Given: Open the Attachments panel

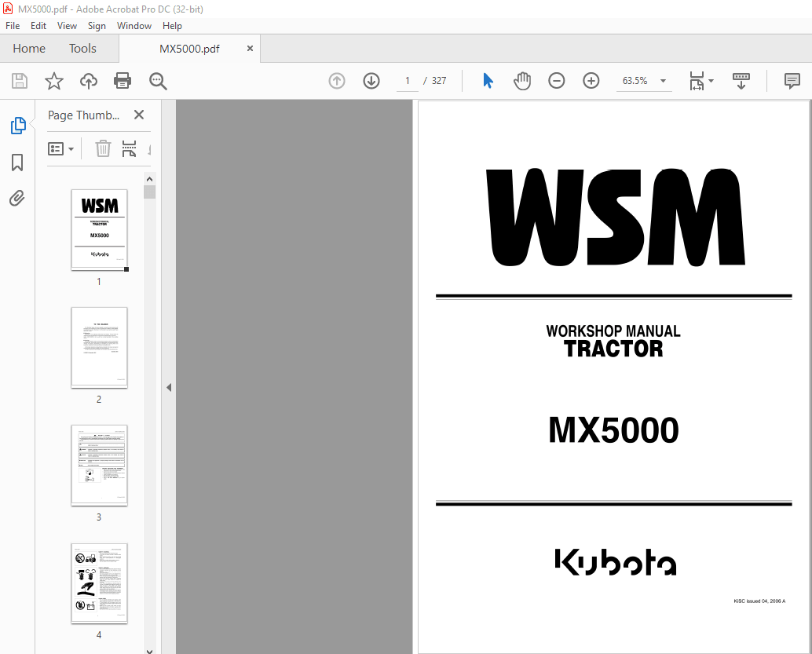Looking at the screenshot, I should tap(17, 198).
